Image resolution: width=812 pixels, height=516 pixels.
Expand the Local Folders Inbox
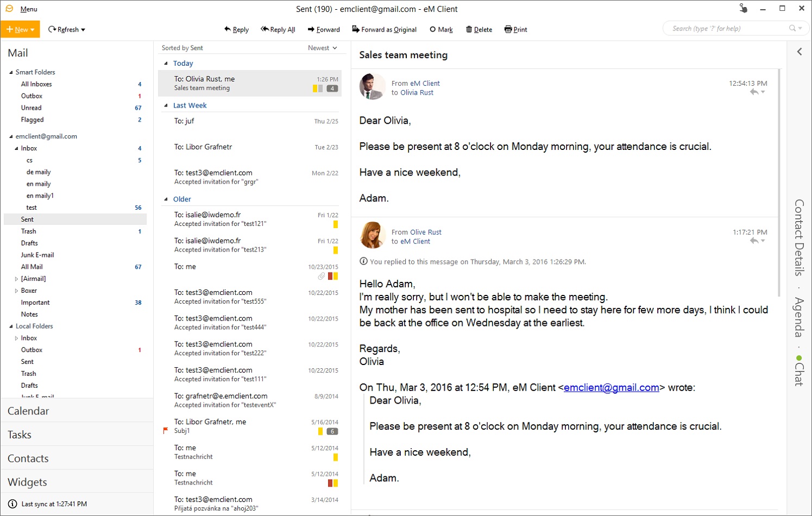pyautogui.click(x=16, y=338)
